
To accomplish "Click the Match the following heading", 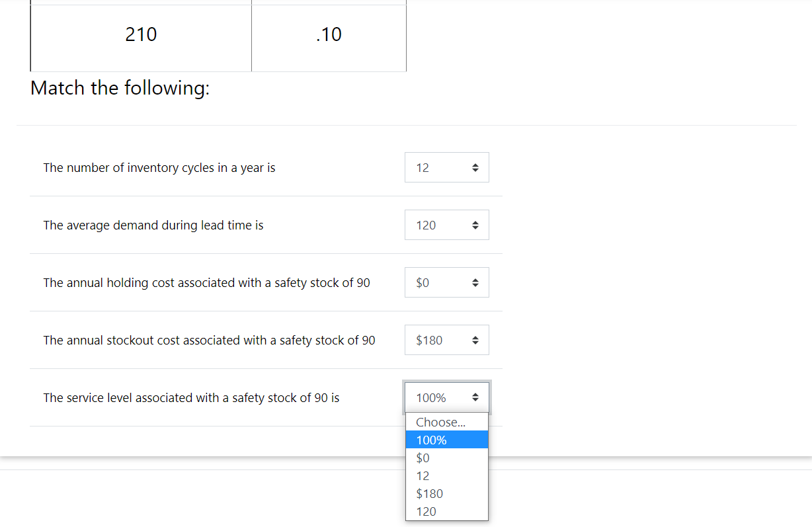I will tap(120, 87).
